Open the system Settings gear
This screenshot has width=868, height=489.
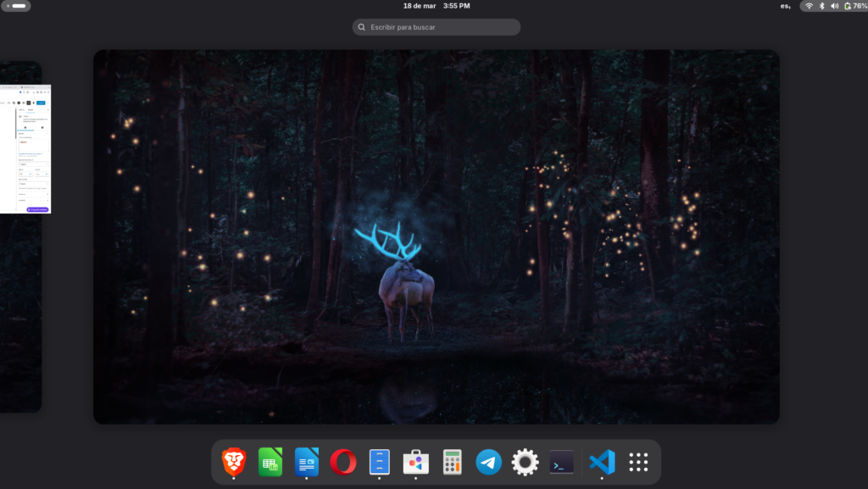click(x=525, y=463)
